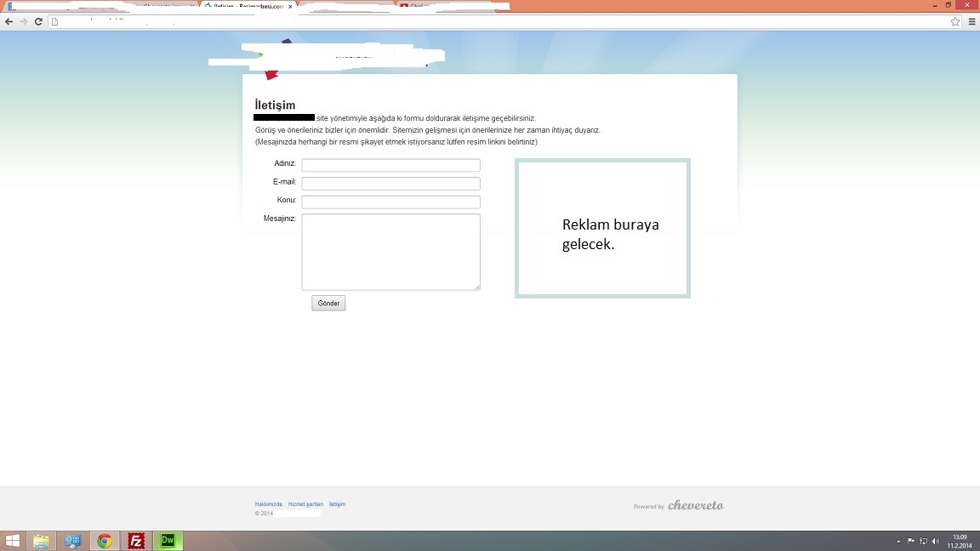980x551 pixels.
Task: Reload the current page
Action: (38, 22)
